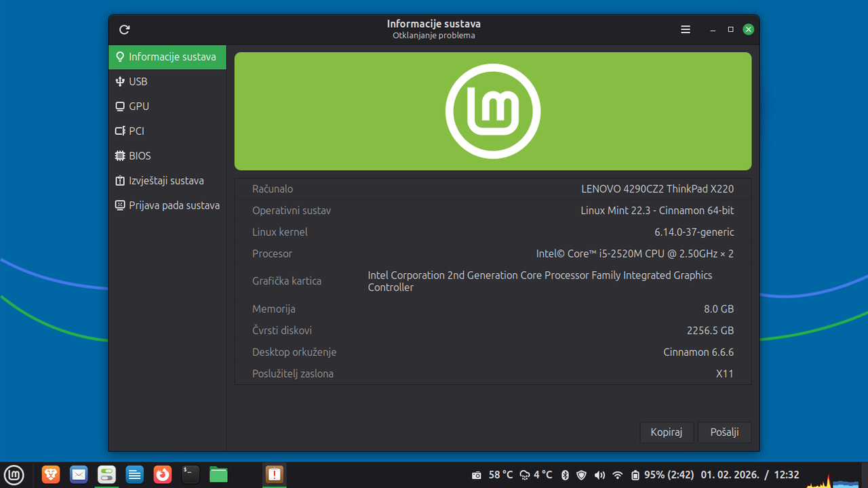868x488 pixels.
Task: Switch to the GPU sidebar section
Action: pos(167,106)
